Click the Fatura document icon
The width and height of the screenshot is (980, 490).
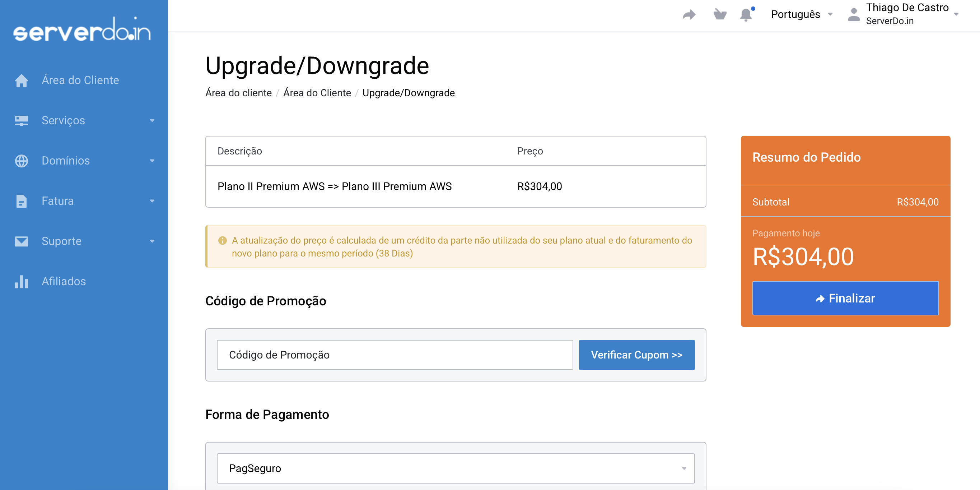[x=21, y=201]
